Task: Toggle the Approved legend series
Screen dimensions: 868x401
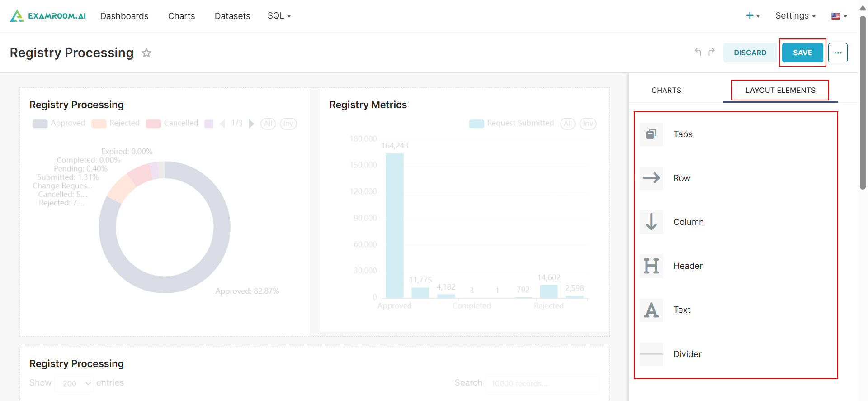Action: click(59, 123)
